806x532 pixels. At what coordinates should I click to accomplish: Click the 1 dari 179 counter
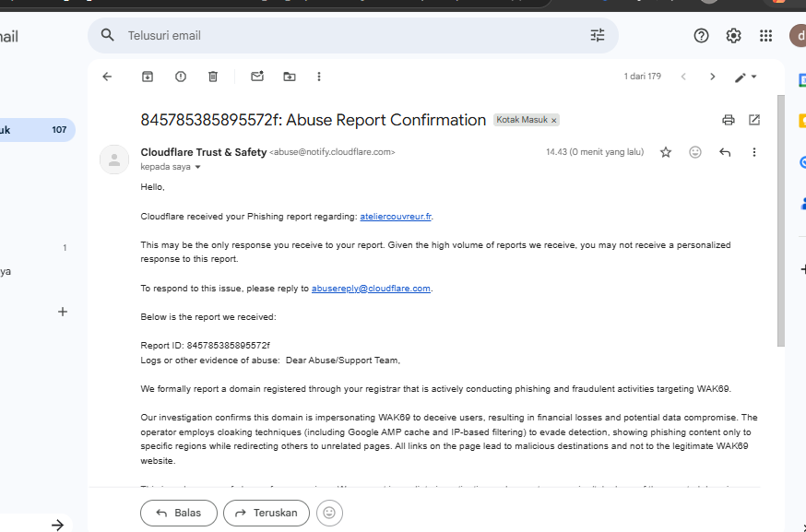[x=643, y=77]
